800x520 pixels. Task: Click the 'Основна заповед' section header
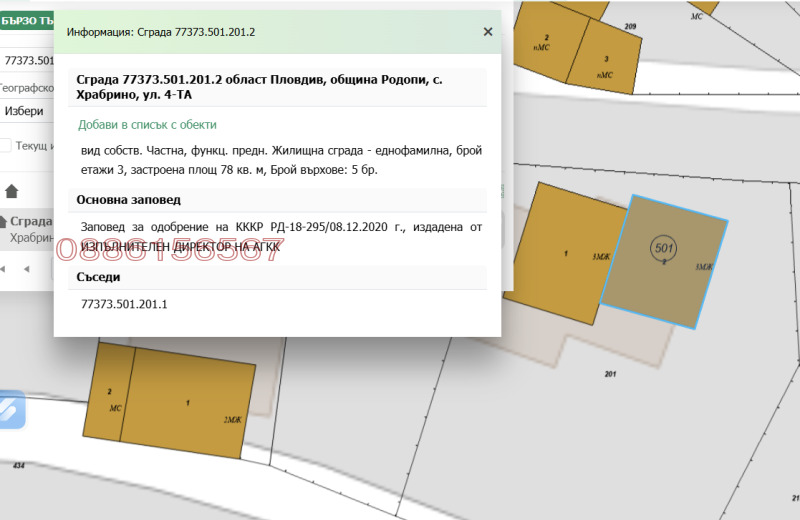tap(129, 200)
